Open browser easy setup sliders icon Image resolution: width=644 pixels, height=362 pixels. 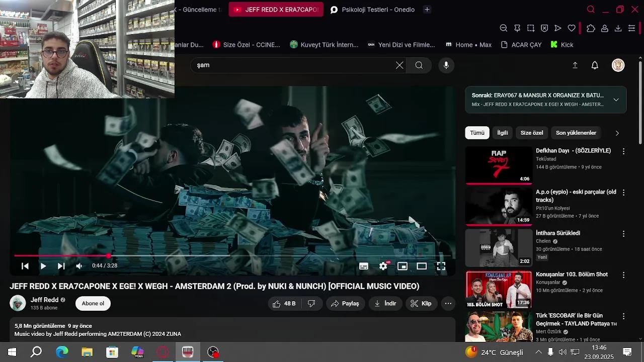632,28
